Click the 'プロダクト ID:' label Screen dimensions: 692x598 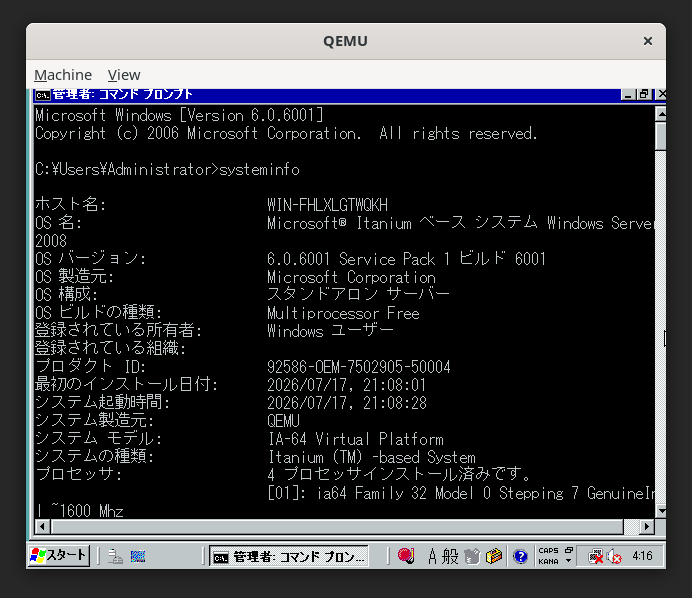tap(90, 366)
